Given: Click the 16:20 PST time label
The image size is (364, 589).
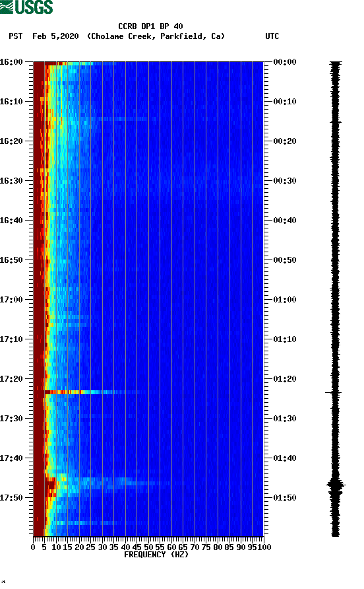Looking at the screenshot, I should 11,141.
